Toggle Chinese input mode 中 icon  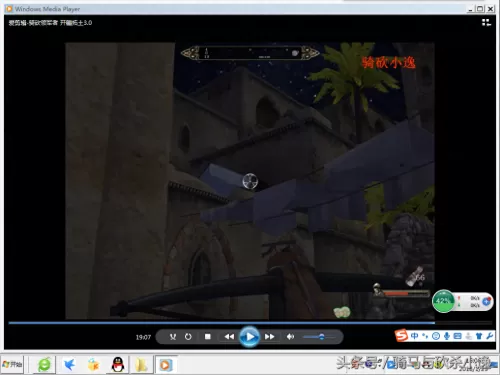pyautogui.click(x=414, y=336)
